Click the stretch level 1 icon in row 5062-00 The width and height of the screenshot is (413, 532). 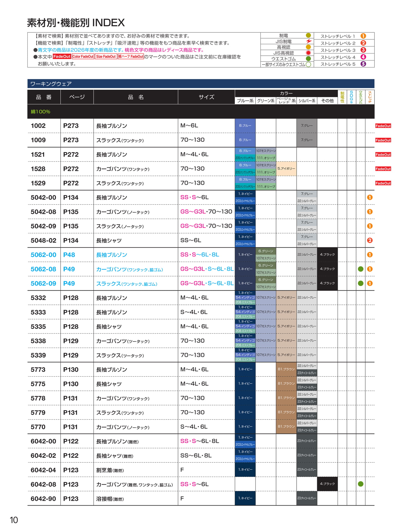(370, 255)
